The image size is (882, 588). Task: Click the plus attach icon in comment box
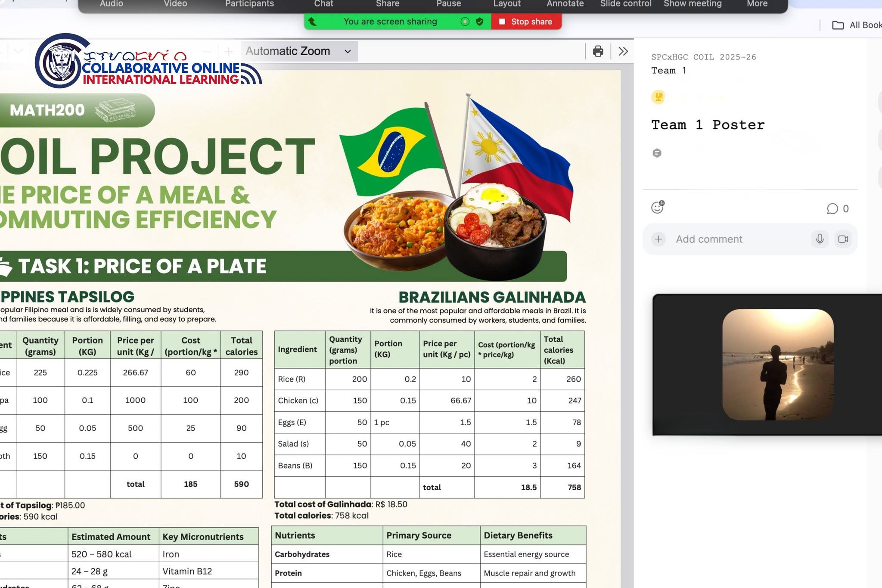658,239
